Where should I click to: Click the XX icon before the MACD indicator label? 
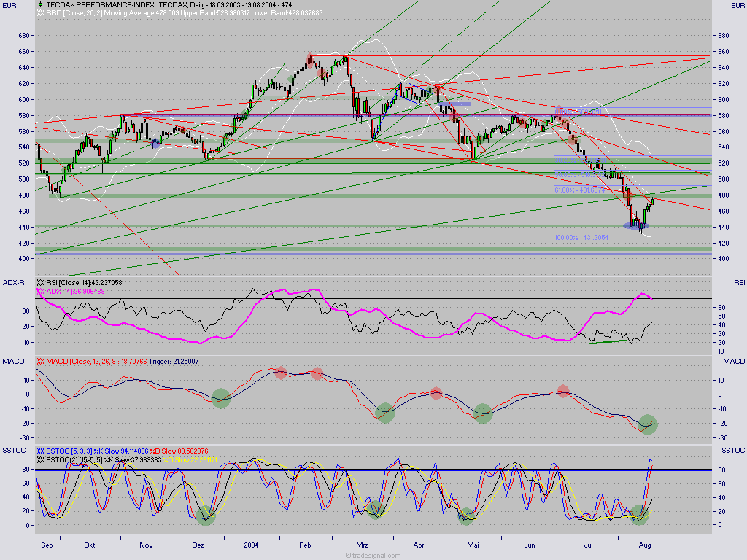tap(40, 362)
